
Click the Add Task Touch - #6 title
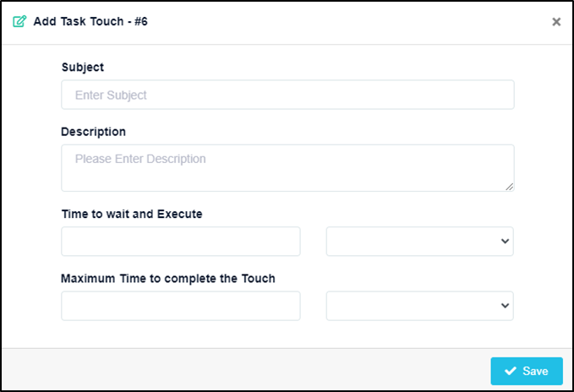coord(90,22)
